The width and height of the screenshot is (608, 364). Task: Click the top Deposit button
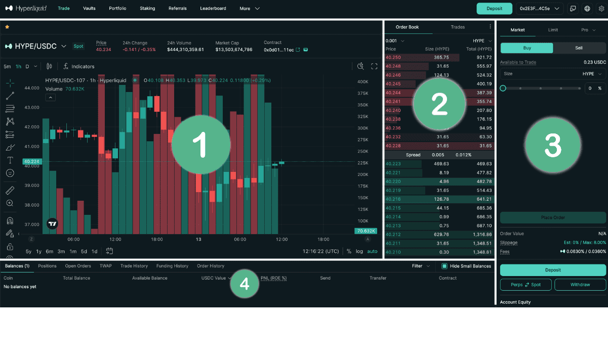[494, 9]
